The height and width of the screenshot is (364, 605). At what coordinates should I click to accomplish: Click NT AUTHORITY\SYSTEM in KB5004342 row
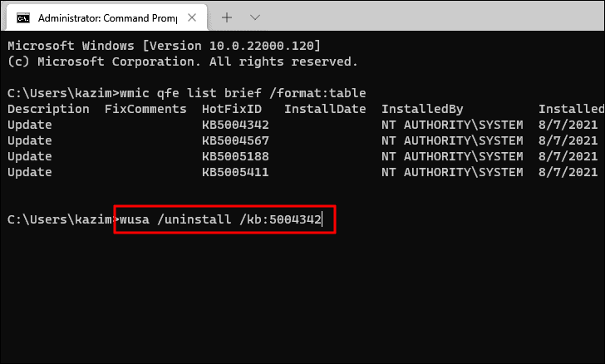(452, 125)
